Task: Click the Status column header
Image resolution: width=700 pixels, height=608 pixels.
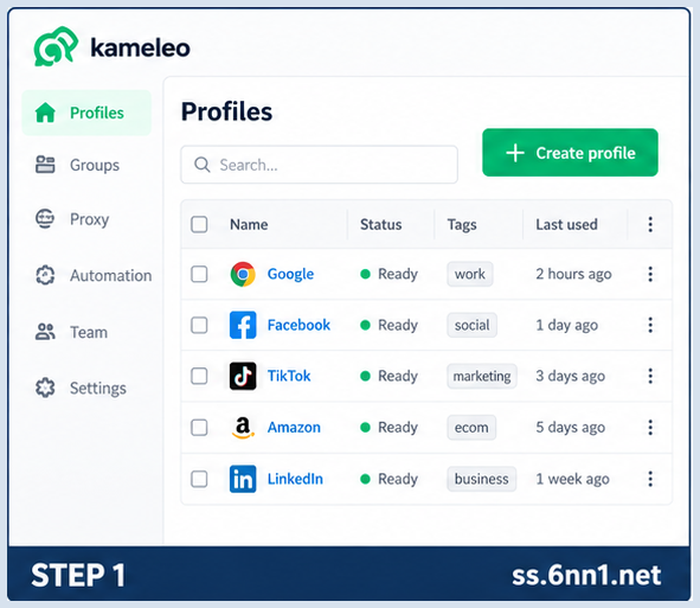Action: pos(381,225)
